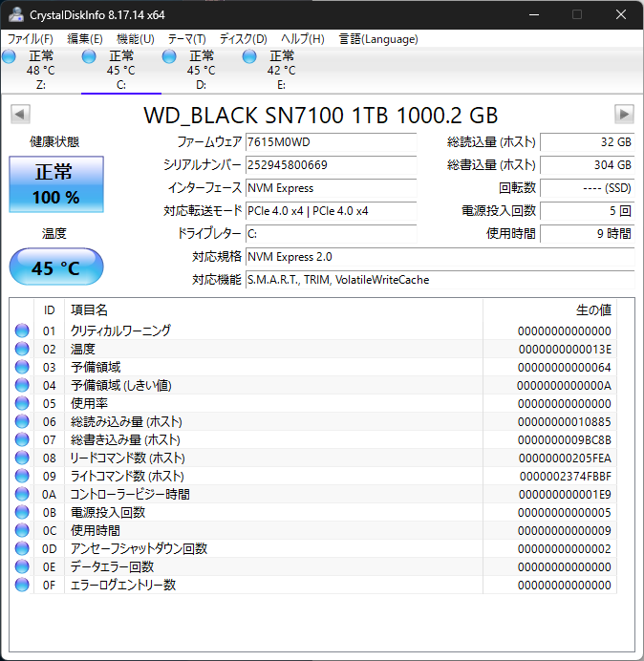
Task: Select the D: drive tab label
Action: click(202, 85)
